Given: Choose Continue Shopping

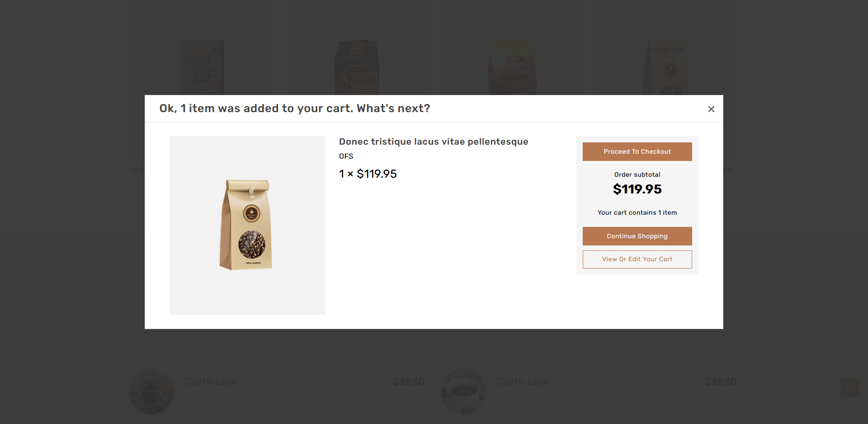Looking at the screenshot, I should click(x=637, y=236).
